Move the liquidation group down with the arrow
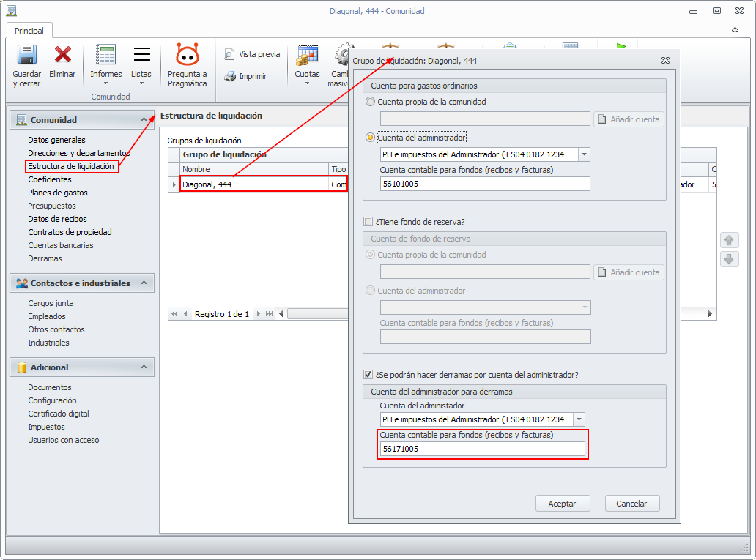 point(729,259)
